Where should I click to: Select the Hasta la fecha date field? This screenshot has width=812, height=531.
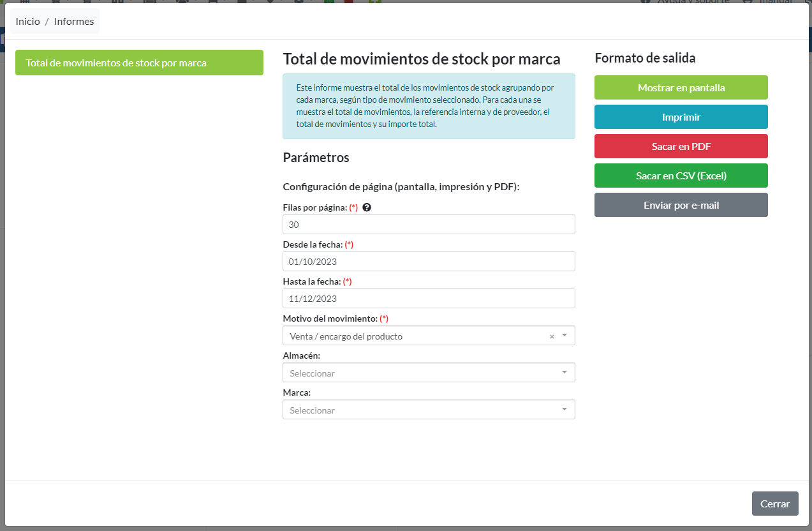point(429,298)
